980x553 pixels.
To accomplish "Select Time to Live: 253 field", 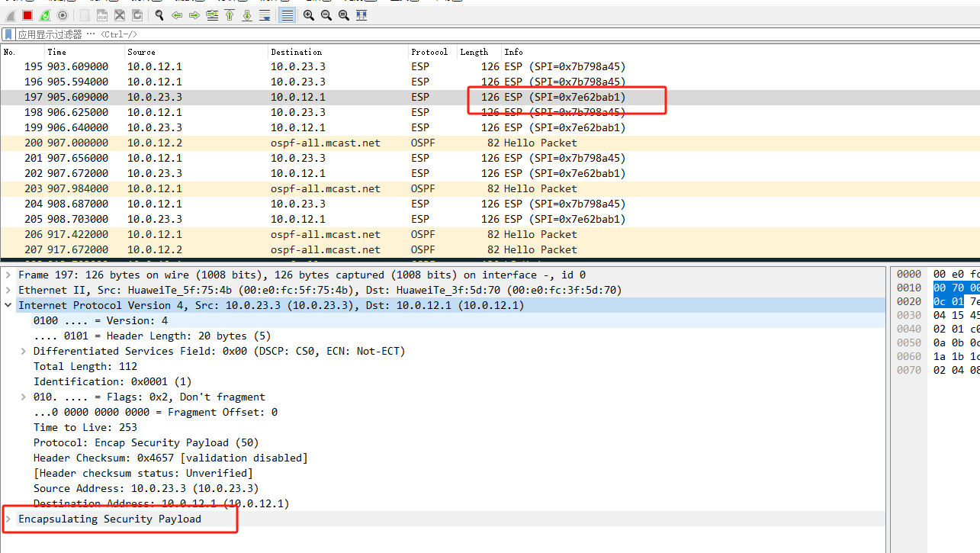I will tap(85, 427).
